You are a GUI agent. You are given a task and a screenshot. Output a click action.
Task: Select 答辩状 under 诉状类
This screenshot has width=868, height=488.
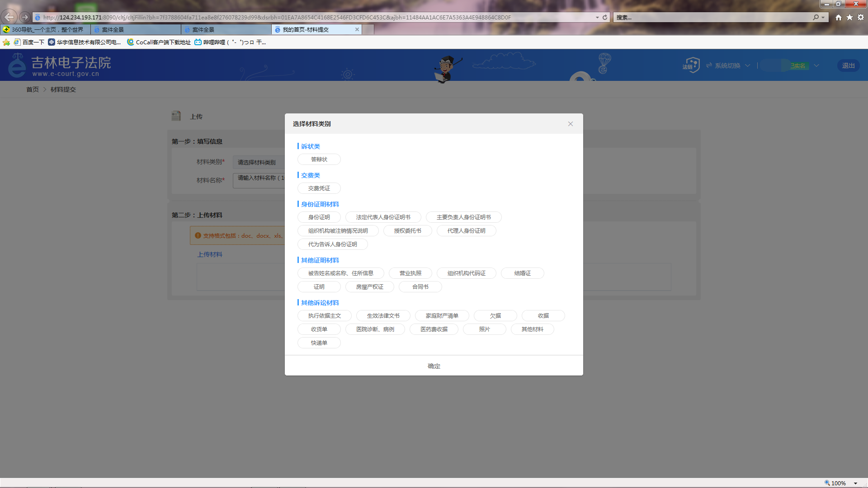coord(319,159)
